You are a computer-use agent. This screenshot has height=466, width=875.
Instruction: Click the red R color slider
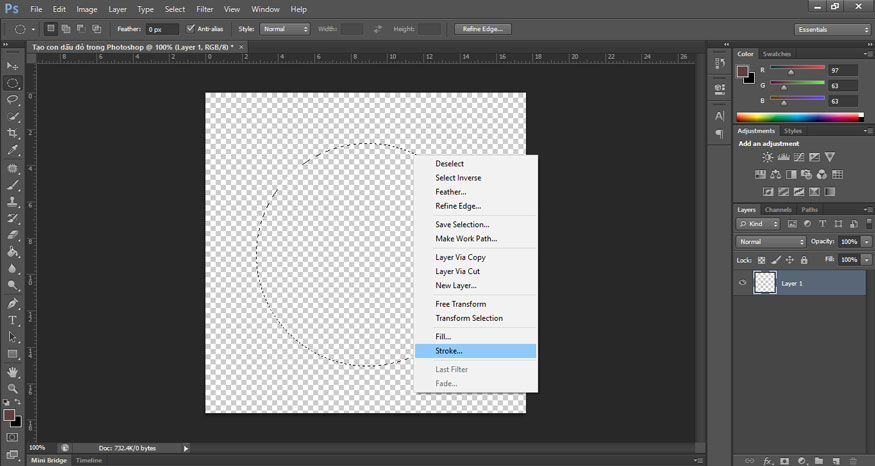(797, 69)
